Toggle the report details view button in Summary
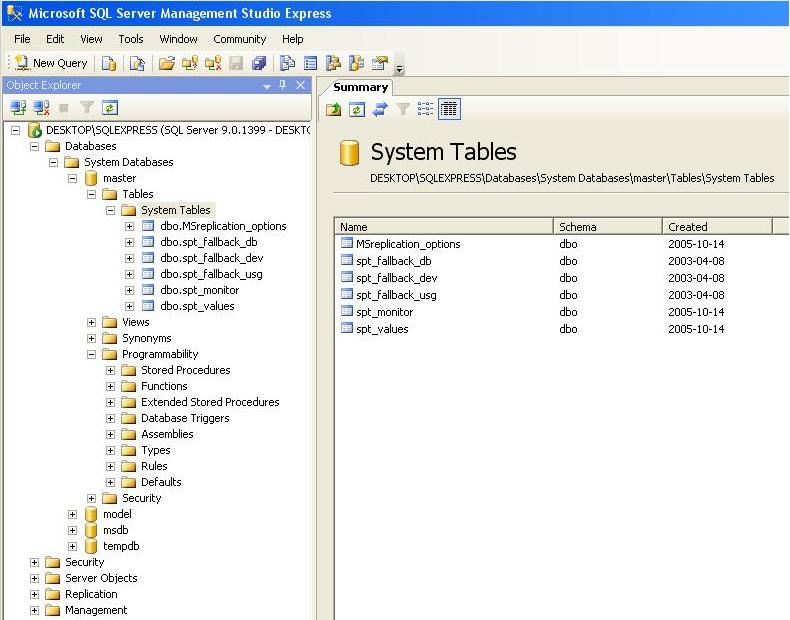790x620 pixels. [449, 109]
